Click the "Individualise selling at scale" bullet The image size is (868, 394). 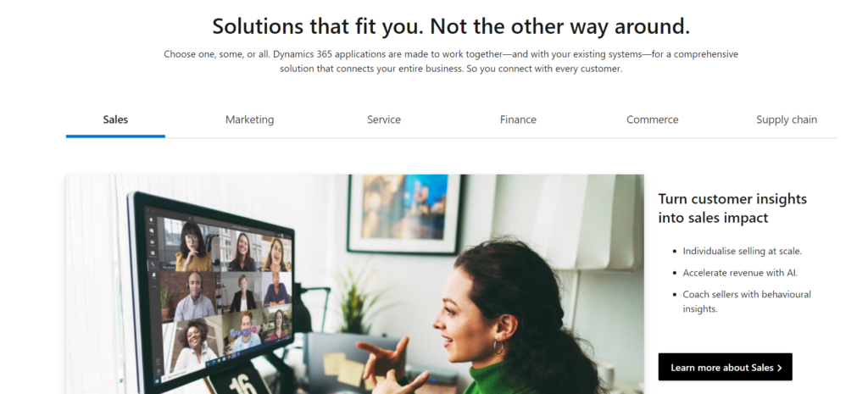pyautogui.click(x=742, y=251)
